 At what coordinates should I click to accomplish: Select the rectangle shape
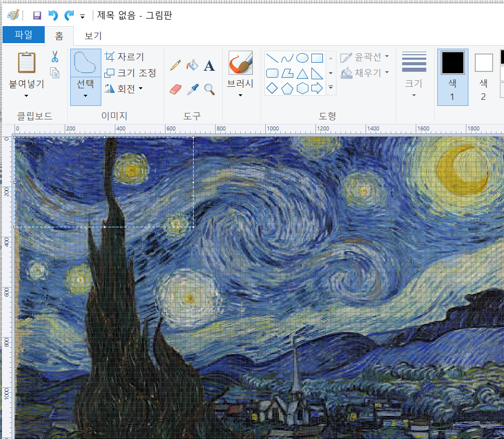click(x=317, y=58)
